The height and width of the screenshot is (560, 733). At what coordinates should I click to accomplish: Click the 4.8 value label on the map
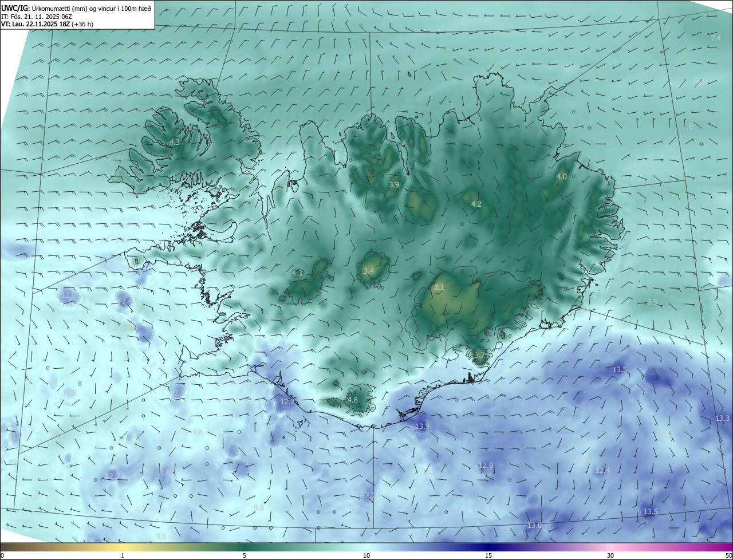353,400
